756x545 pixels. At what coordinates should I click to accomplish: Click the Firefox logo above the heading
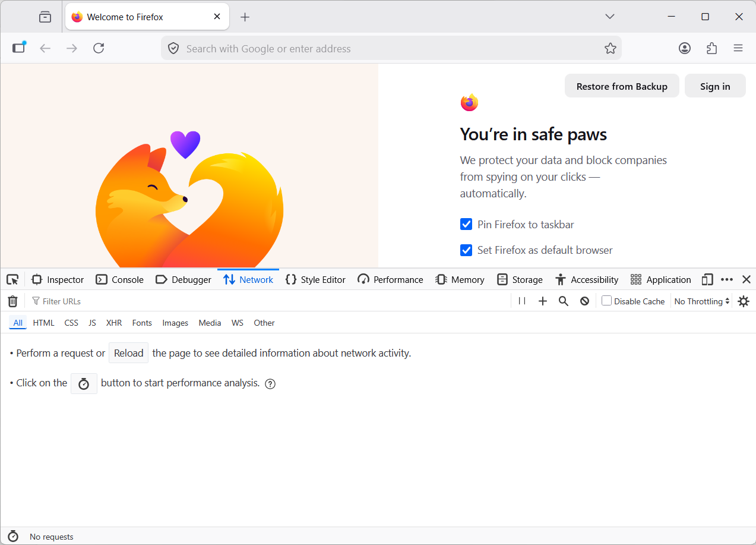(x=469, y=103)
